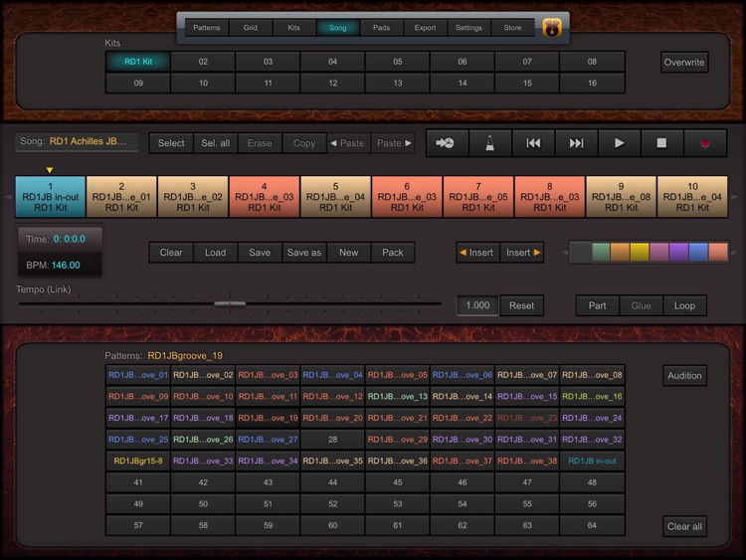Pick the green color swatch

[x=601, y=253]
